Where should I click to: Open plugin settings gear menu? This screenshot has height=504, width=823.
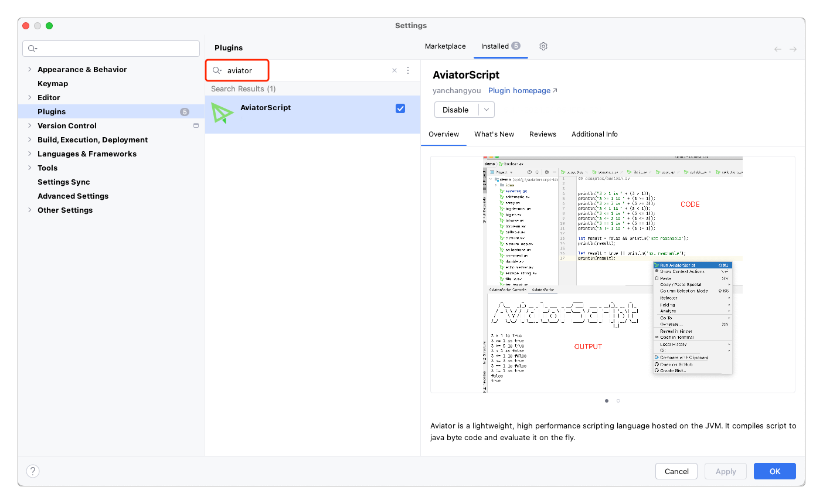coord(543,46)
